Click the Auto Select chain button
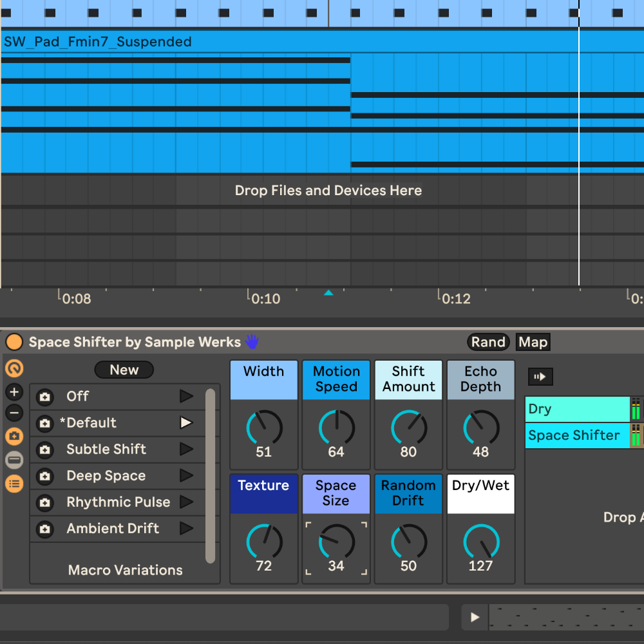This screenshot has height=644, width=644. click(x=540, y=377)
